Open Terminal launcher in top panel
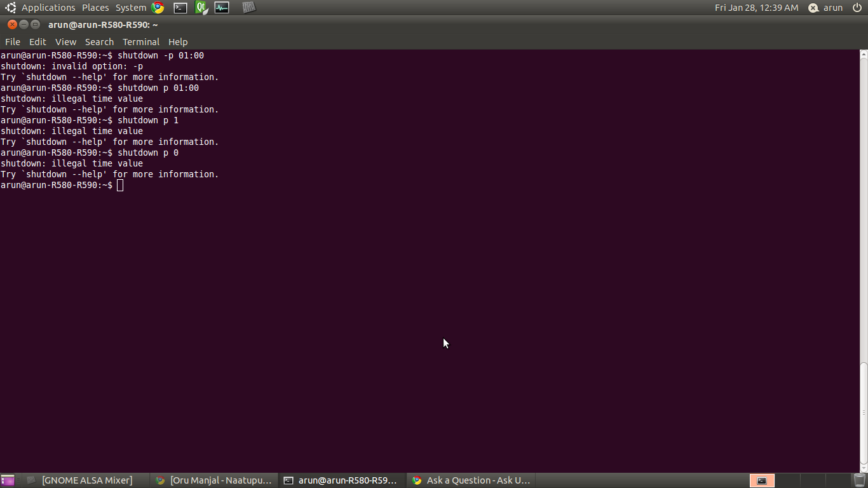The width and height of the screenshot is (868, 488). (180, 8)
